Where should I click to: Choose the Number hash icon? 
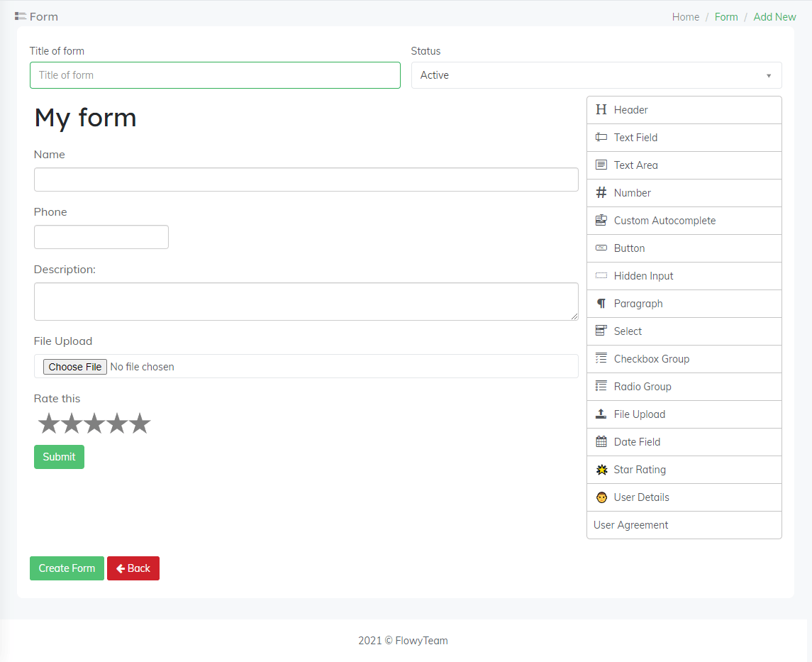(x=601, y=193)
